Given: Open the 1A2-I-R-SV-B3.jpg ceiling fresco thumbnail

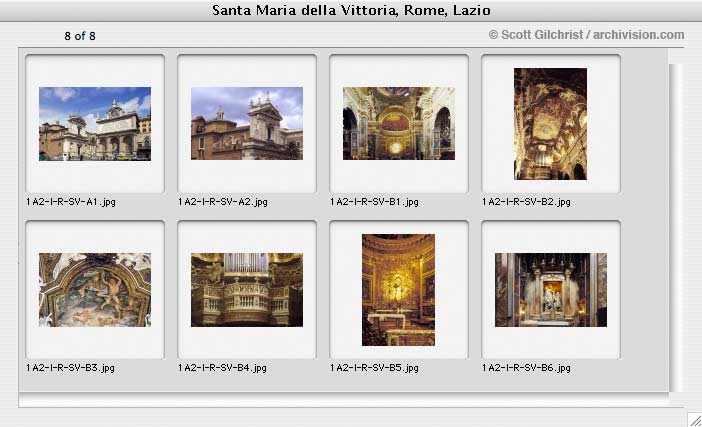Looking at the screenshot, I should coord(95,290).
